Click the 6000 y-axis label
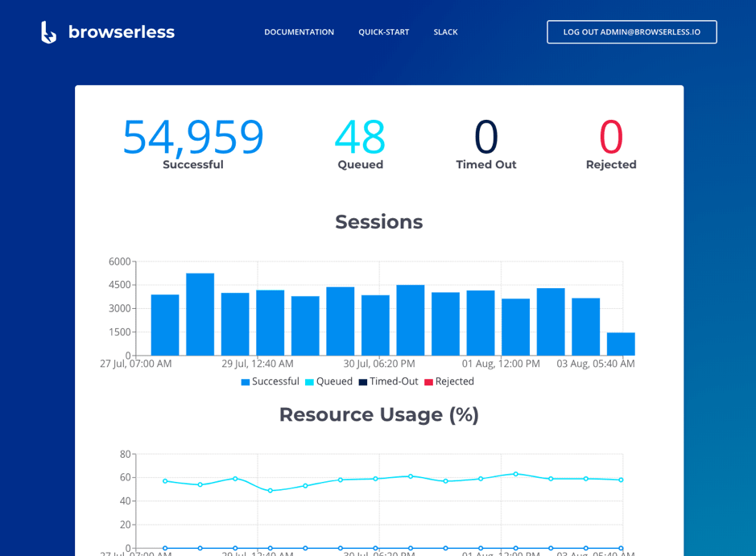The height and width of the screenshot is (556, 756). point(120,262)
